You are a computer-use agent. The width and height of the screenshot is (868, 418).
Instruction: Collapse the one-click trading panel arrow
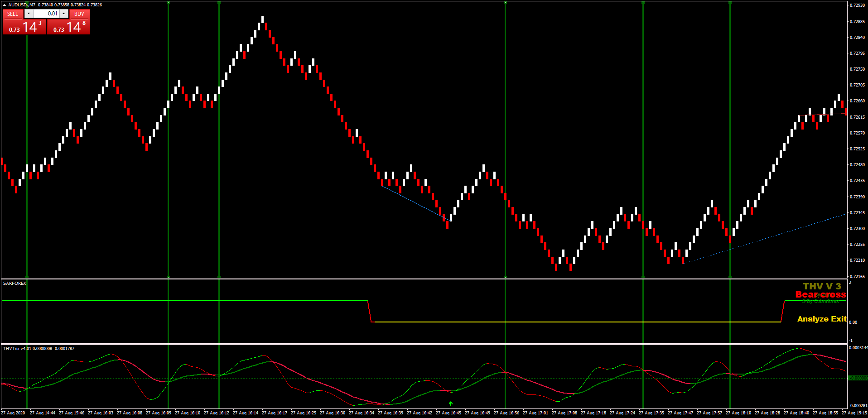coord(4,5)
